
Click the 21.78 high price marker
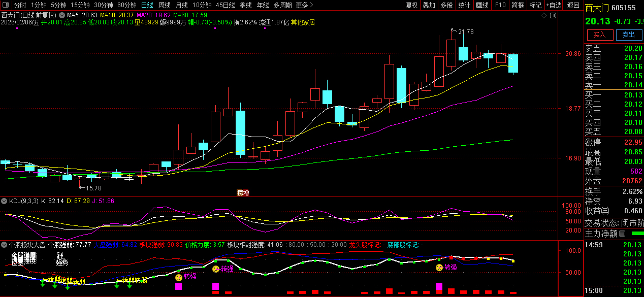[465, 32]
